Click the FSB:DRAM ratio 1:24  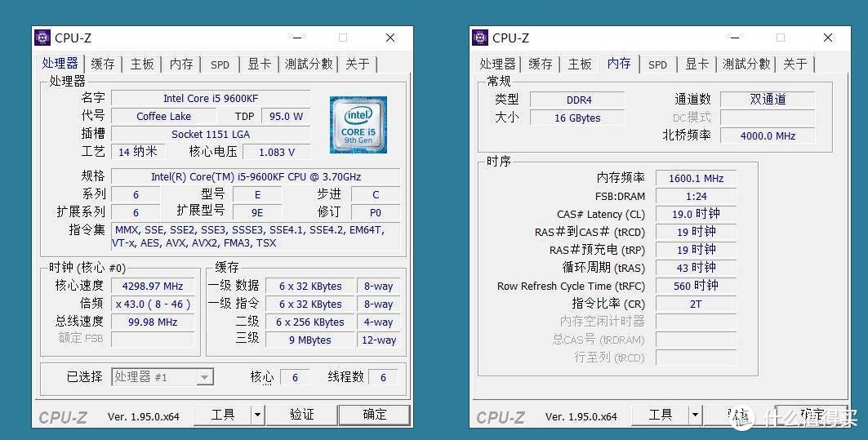pyautogui.click(x=696, y=196)
